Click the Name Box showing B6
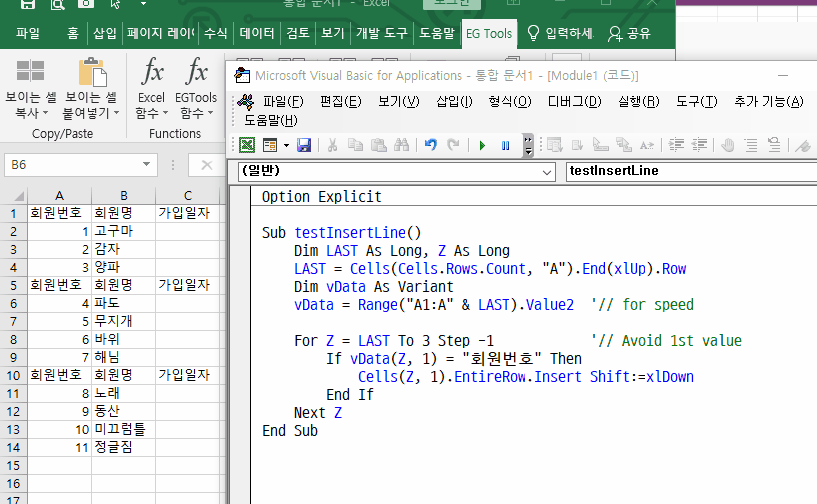Image resolution: width=817 pixels, height=504 pixels. click(73, 165)
